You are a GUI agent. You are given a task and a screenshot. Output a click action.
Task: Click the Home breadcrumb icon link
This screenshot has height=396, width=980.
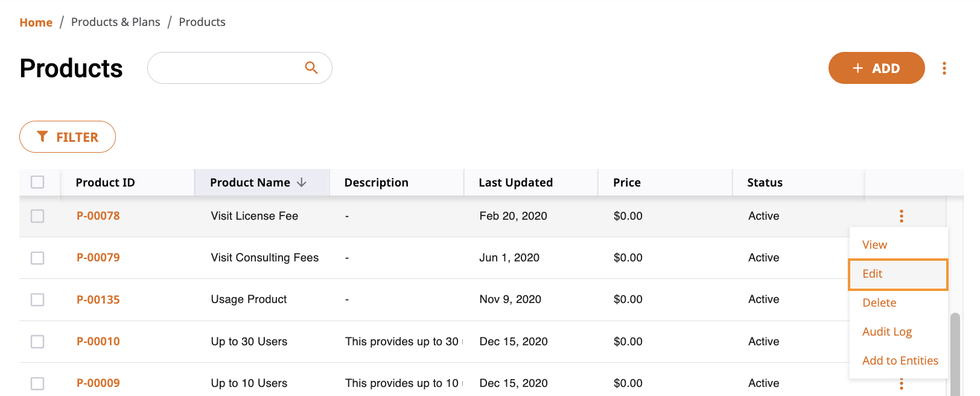(36, 22)
